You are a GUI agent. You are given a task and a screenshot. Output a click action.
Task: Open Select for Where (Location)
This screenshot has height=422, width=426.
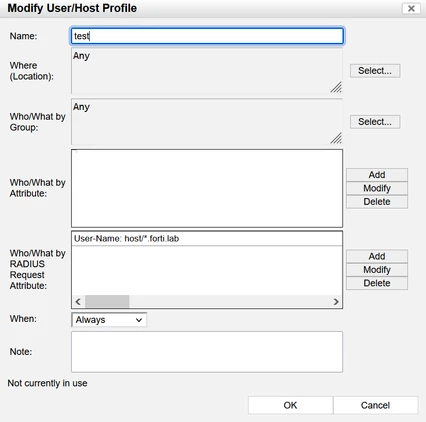(375, 71)
